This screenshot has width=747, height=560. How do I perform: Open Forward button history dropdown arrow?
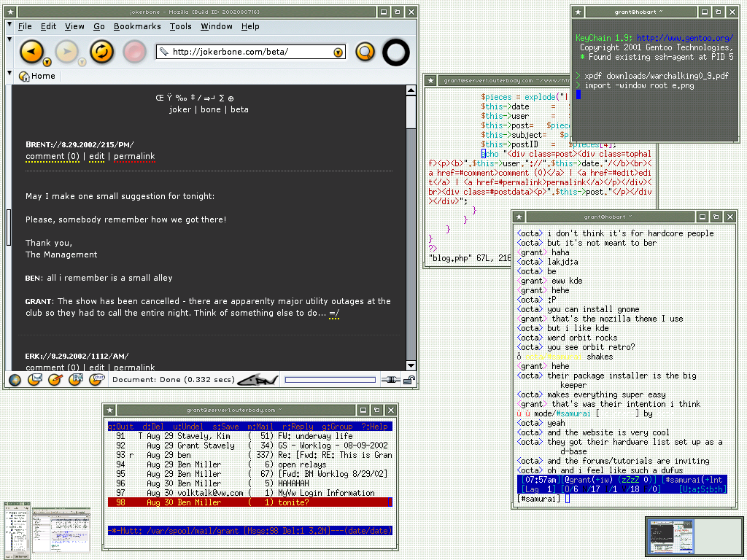click(x=82, y=63)
